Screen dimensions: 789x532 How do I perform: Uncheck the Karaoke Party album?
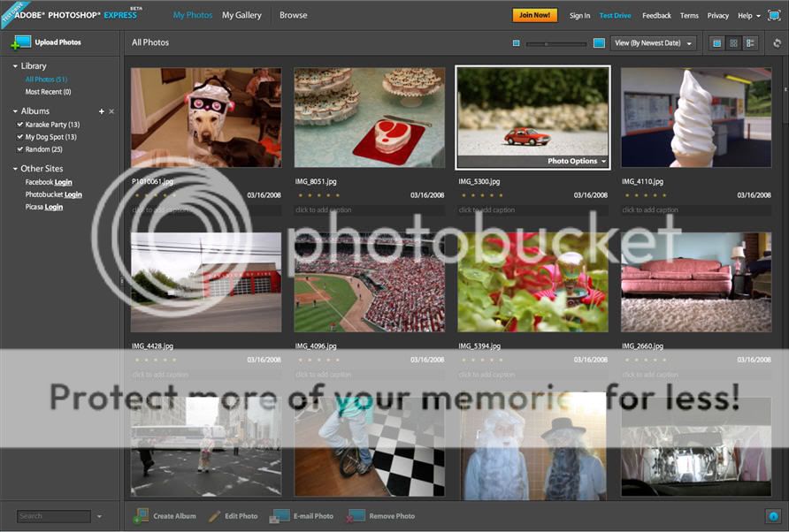tap(19, 125)
